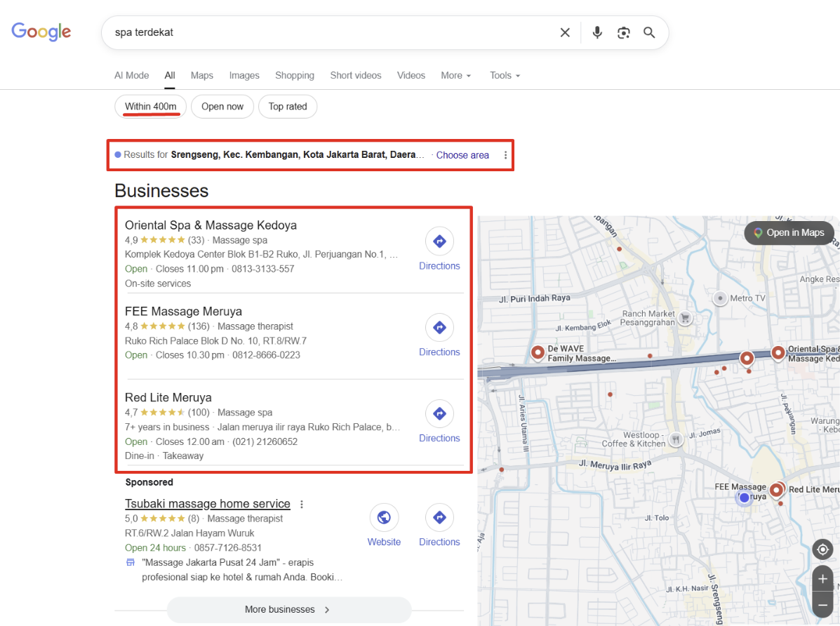This screenshot has height=626, width=840.
Task: Click the FEE Massage map pin
Action: tap(775, 489)
